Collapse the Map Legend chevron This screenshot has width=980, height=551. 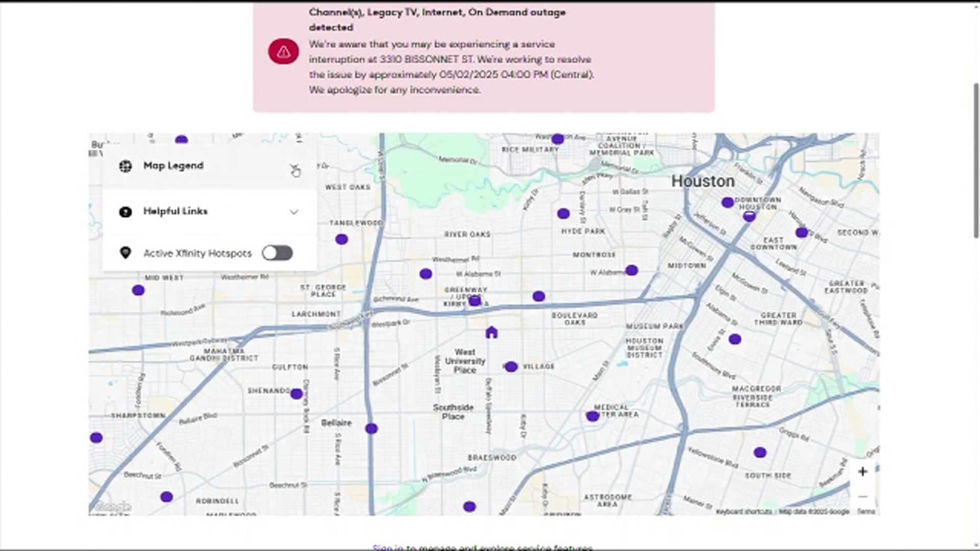tap(294, 167)
